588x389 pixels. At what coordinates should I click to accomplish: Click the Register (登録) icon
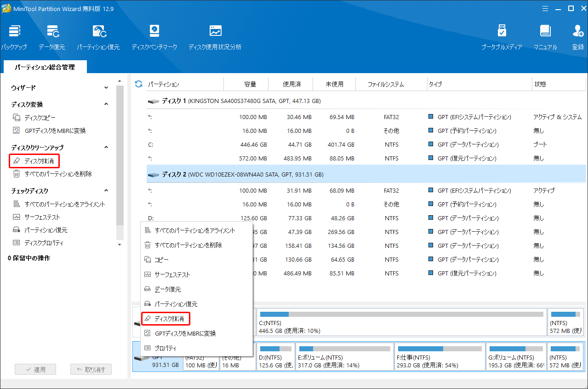pyautogui.click(x=578, y=31)
